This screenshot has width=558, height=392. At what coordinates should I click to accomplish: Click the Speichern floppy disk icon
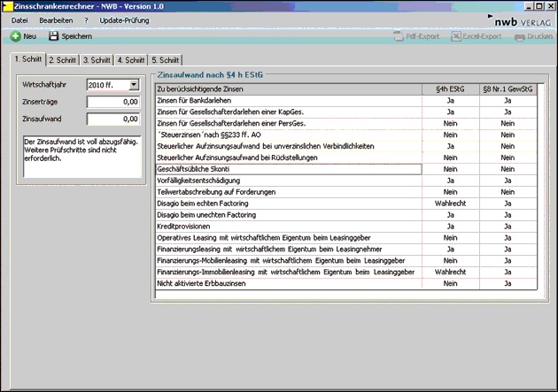53,36
